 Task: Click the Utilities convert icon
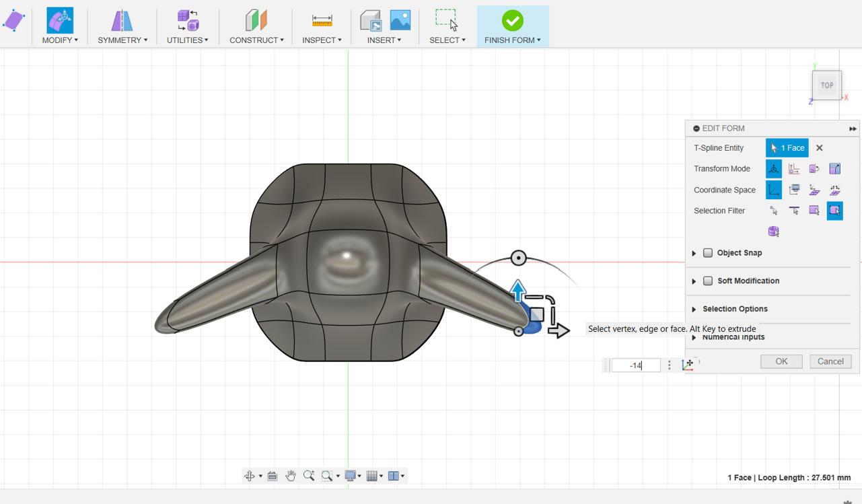pos(188,21)
